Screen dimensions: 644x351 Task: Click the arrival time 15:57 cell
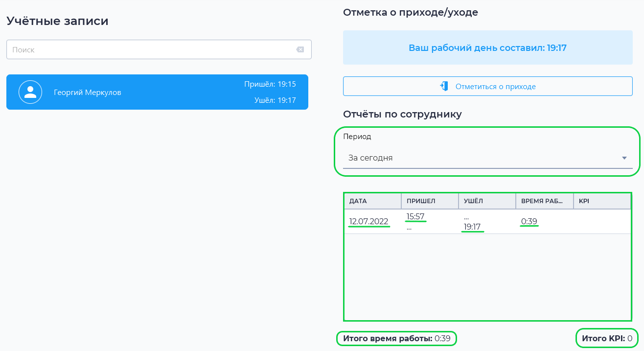[415, 216]
